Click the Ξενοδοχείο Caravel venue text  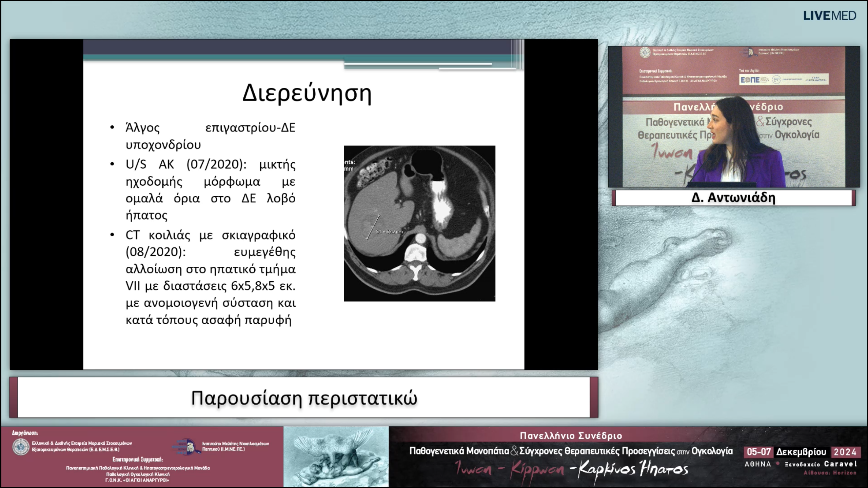point(821,464)
